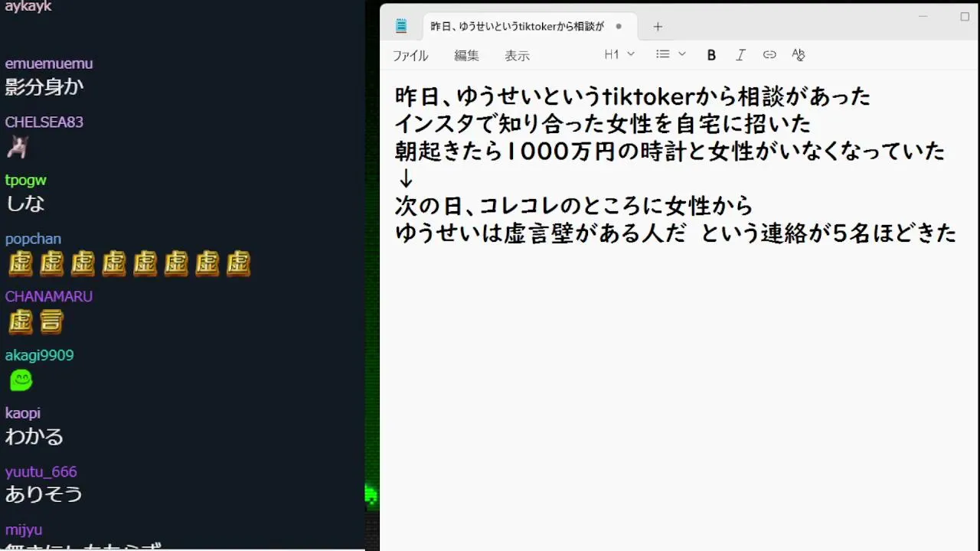Click username emuemuemu in chat
Image resolution: width=980 pixels, height=551 pixels.
pos(49,64)
